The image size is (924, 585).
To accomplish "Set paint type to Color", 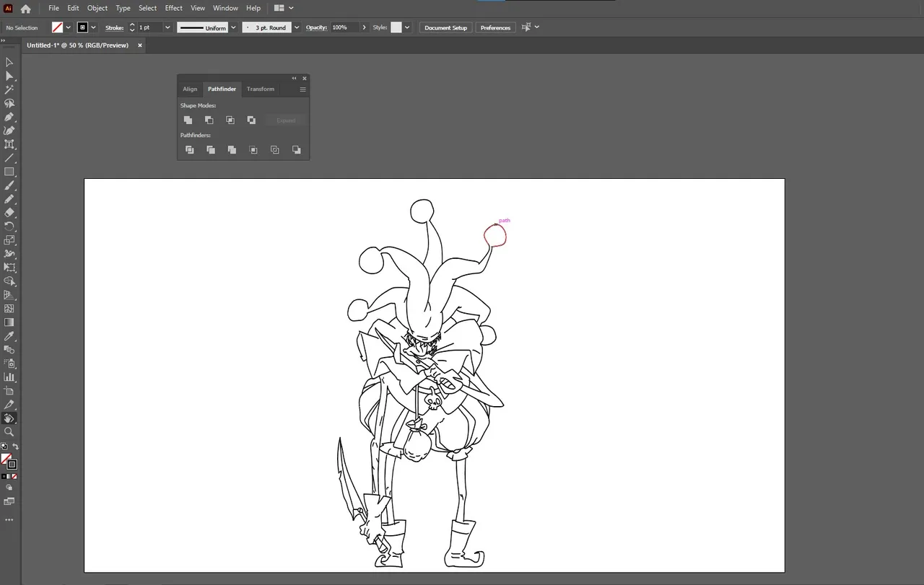I will pos(4,476).
